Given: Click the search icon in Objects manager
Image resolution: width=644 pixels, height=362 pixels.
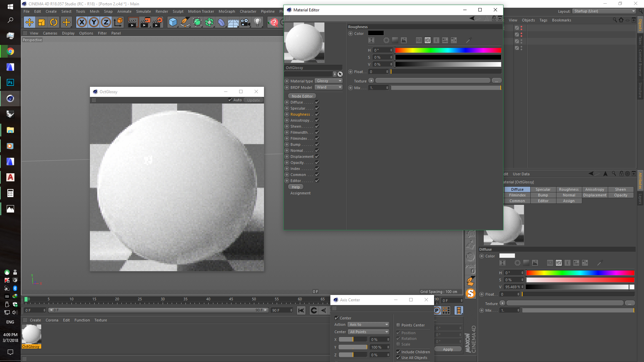Looking at the screenshot, I should [x=614, y=20].
